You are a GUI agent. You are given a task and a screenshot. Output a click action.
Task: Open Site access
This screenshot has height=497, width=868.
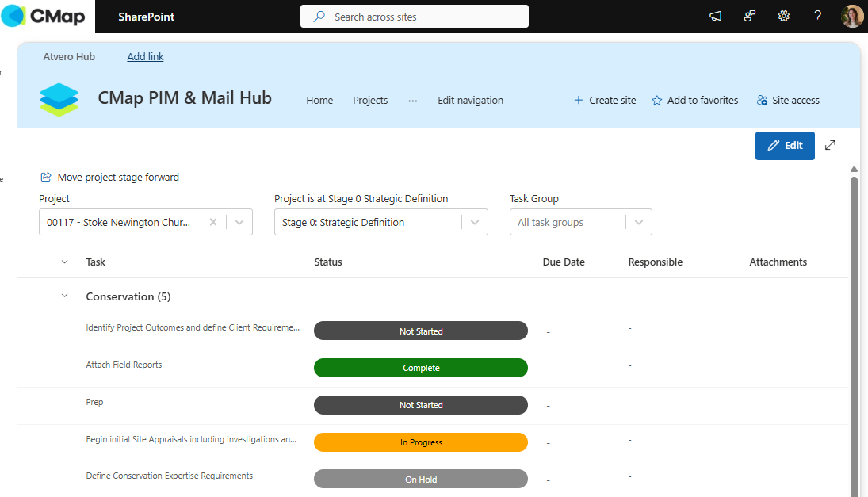coord(788,100)
